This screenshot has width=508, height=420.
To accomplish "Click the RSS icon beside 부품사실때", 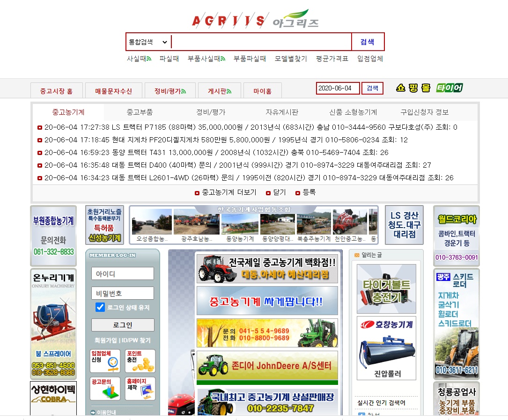I will pyautogui.click(x=222, y=59).
